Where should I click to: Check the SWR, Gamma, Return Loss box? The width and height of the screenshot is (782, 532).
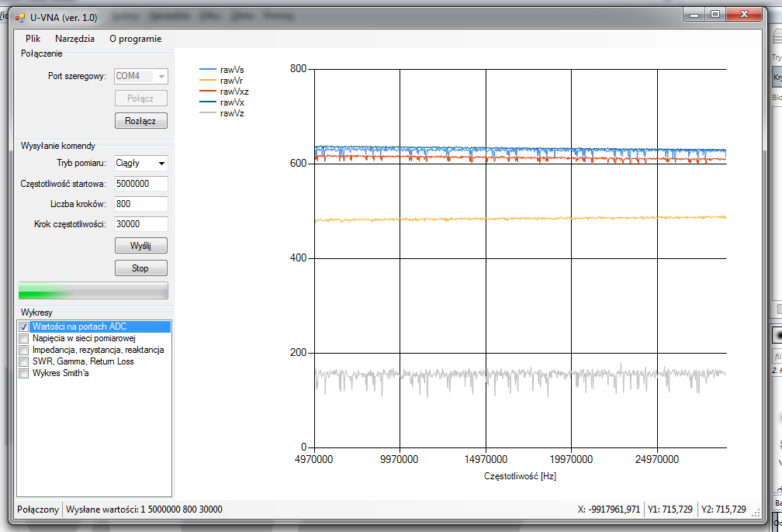pyautogui.click(x=23, y=362)
